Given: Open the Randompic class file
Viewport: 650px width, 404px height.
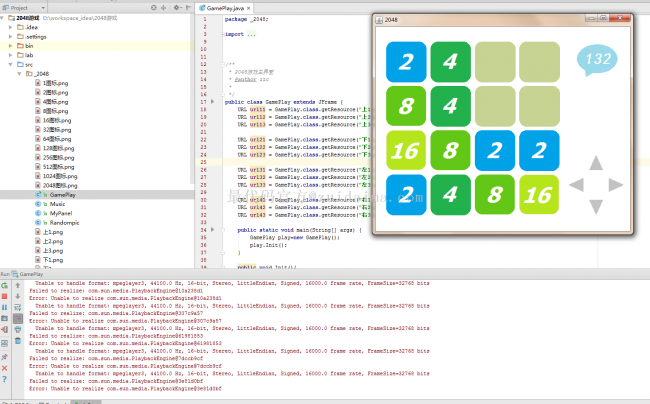Looking at the screenshot, I should [x=64, y=222].
